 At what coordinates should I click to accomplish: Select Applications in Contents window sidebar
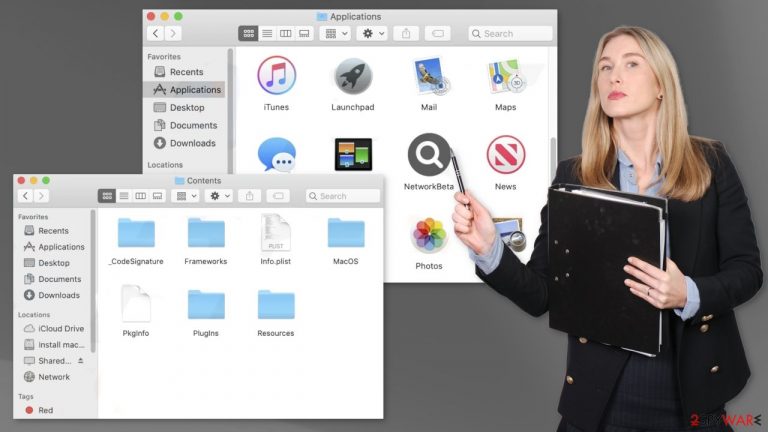(53, 247)
